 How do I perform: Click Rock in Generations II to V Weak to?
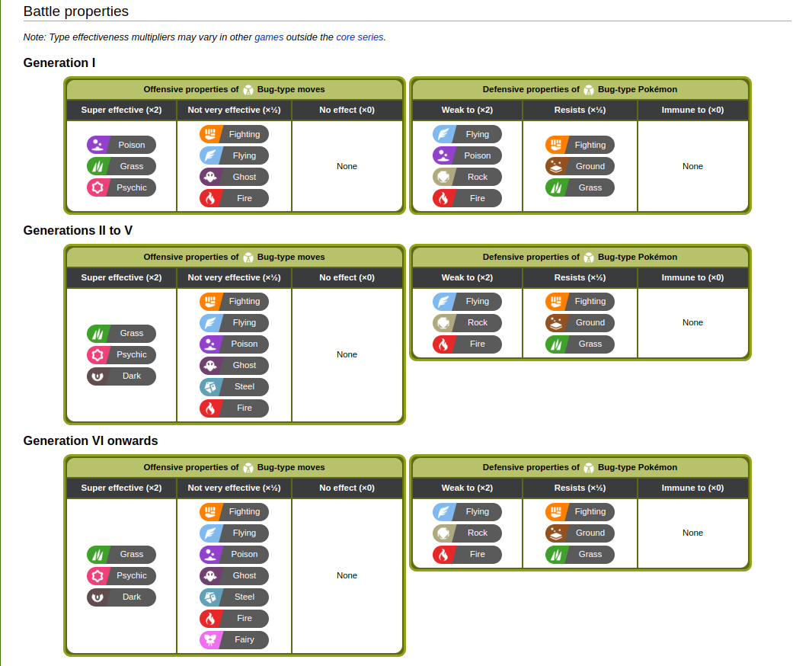pos(467,322)
